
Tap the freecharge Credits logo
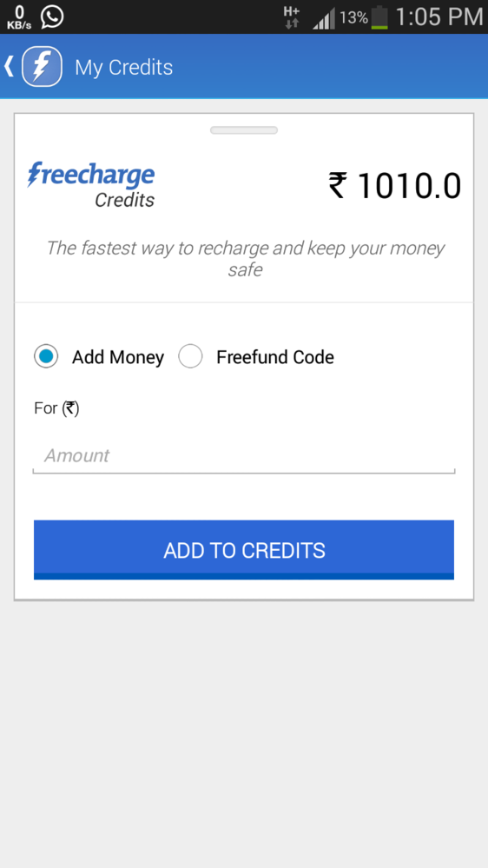(x=91, y=185)
